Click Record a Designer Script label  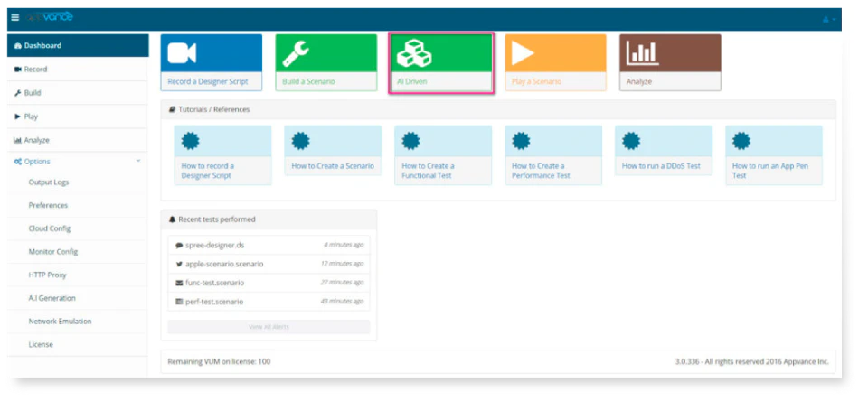[208, 81]
